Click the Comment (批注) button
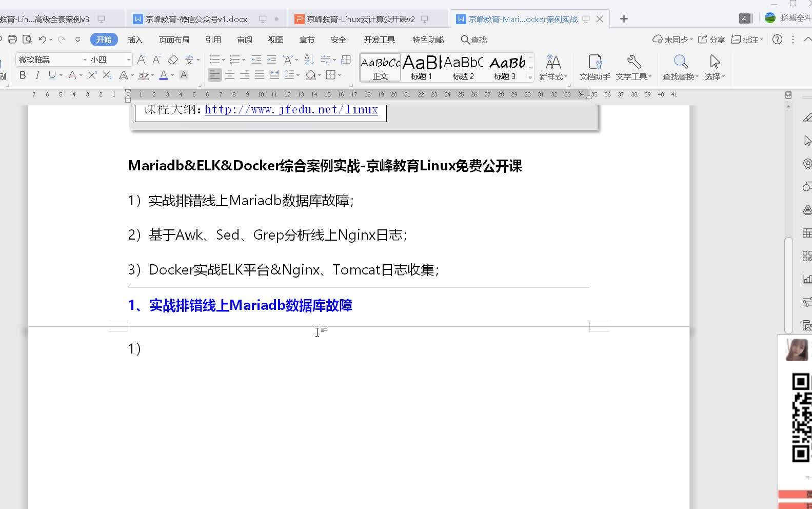Viewport: 812px width, 509px height. point(747,40)
